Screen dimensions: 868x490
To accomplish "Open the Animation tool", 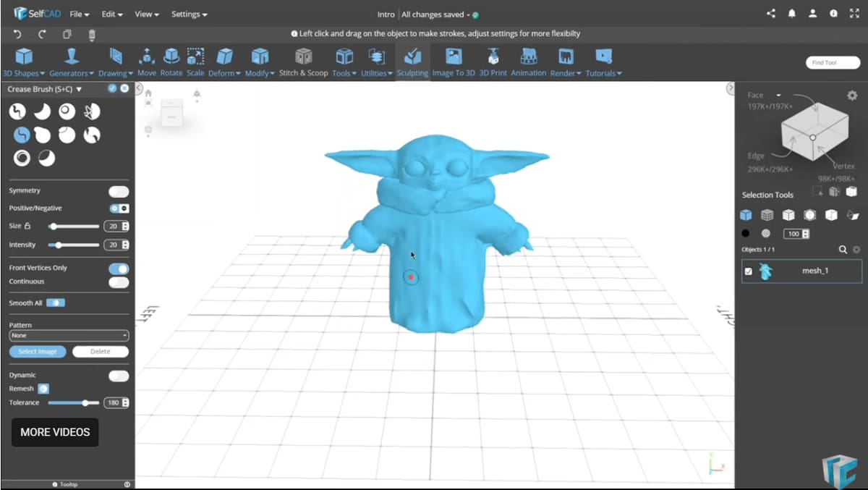I will [529, 62].
